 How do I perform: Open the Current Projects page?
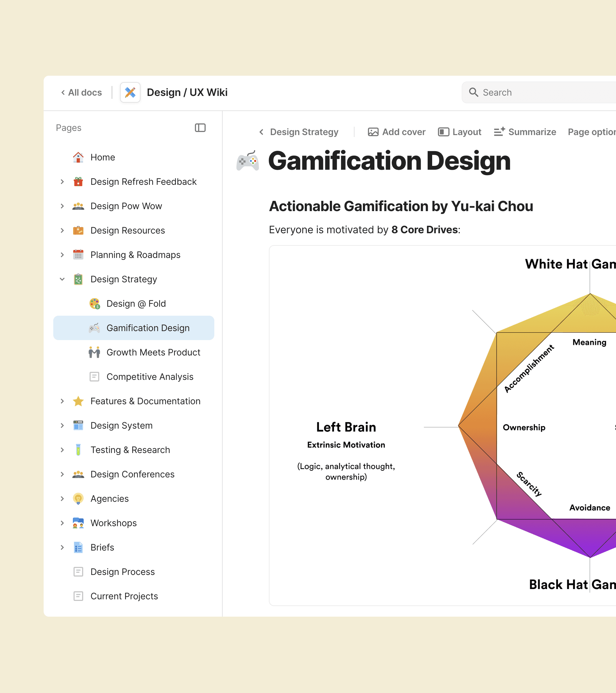coord(124,596)
